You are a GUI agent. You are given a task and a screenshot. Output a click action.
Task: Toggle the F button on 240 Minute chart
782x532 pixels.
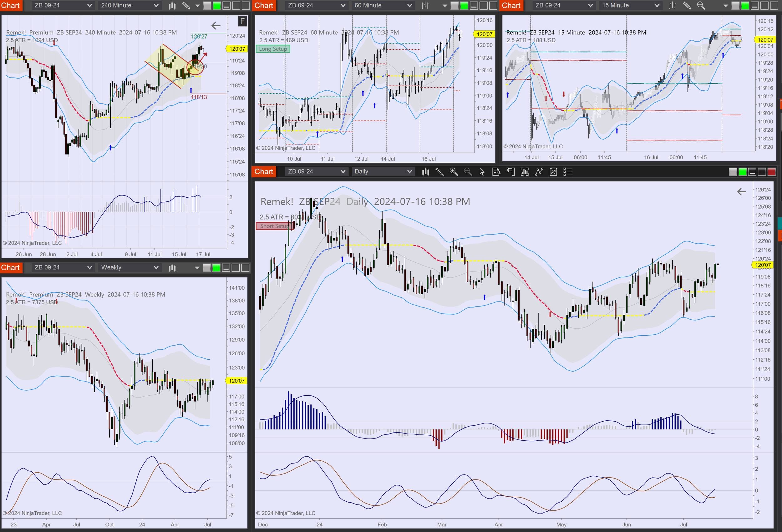tap(242, 22)
